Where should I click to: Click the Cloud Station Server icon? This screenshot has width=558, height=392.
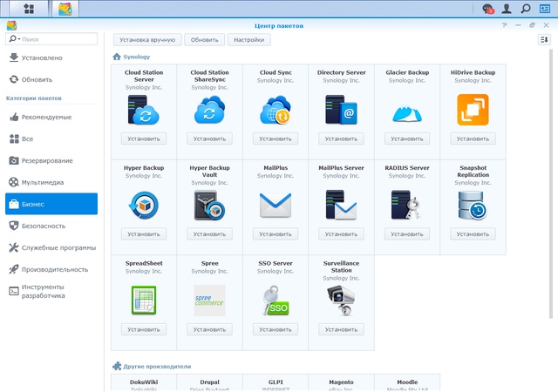pyautogui.click(x=143, y=110)
